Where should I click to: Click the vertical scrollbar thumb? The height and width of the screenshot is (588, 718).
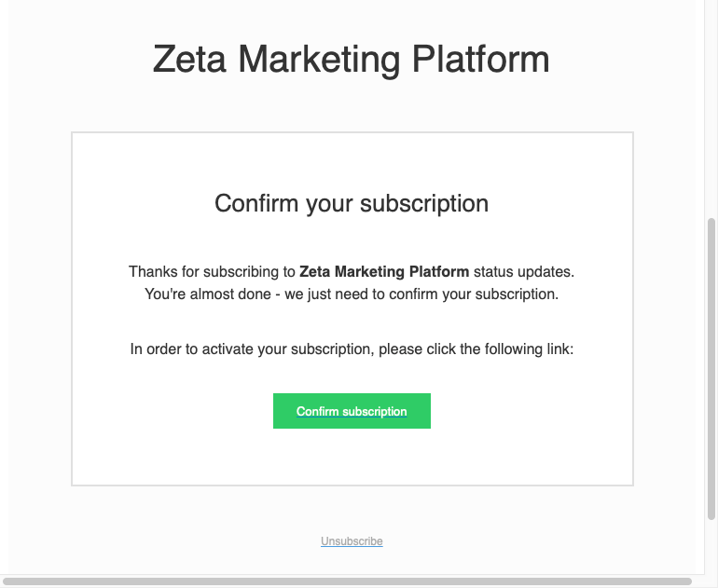pos(711,368)
